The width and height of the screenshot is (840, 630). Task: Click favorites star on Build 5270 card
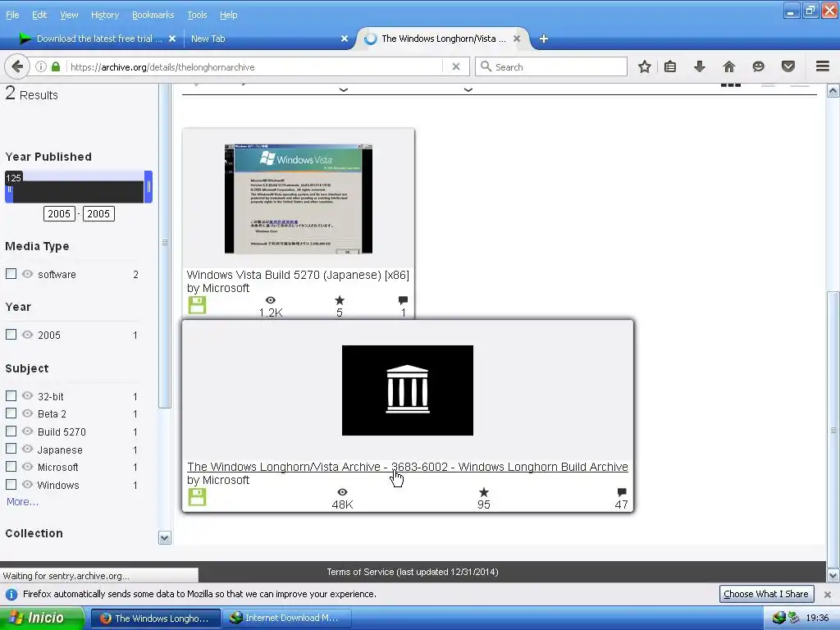pos(339,300)
